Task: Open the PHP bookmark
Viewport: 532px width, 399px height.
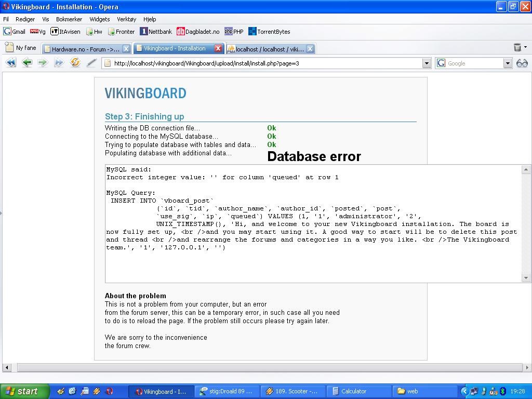Action: (234, 32)
